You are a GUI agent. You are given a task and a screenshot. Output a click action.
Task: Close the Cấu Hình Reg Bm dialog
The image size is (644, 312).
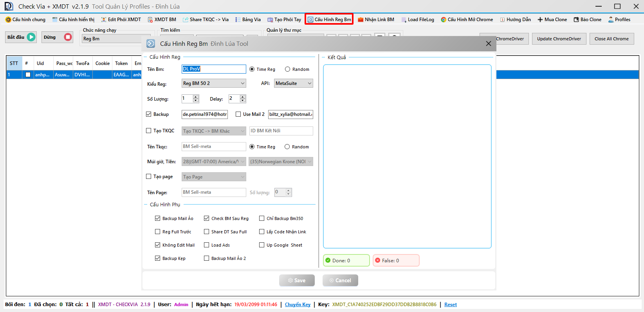(x=488, y=43)
